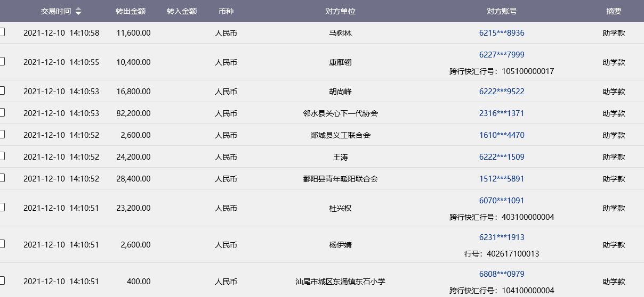Click account number 6070***1091
Viewport: 644px width, 297px height.
click(501, 201)
